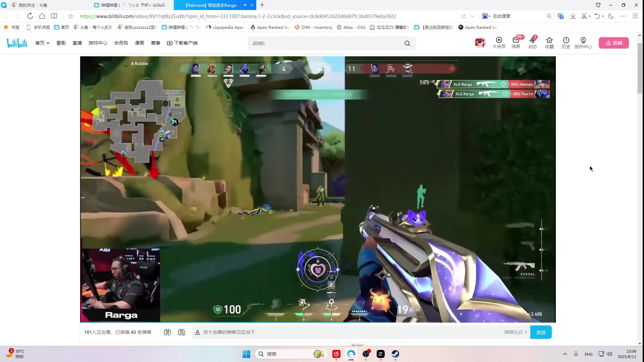Click 下载客户端 link
This screenshot has width=644, height=362.
coord(182,43)
